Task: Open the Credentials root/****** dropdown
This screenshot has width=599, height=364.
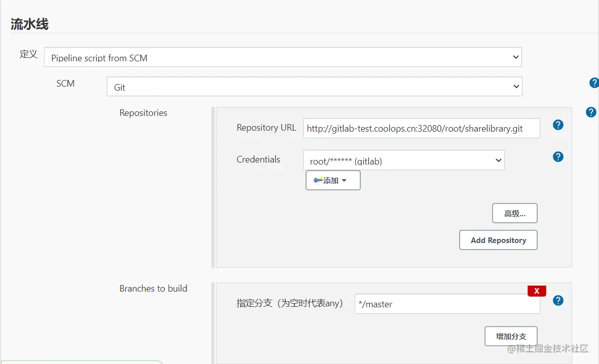Action: (404, 160)
